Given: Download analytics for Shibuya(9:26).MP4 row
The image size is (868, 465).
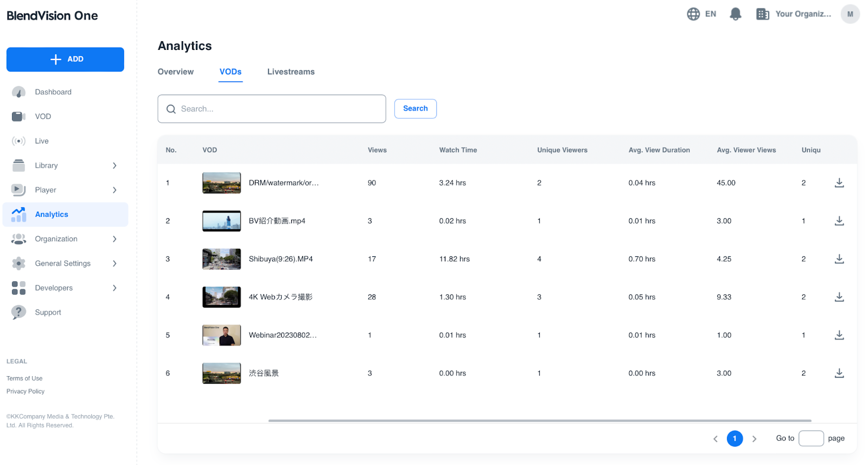Looking at the screenshot, I should pyautogui.click(x=839, y=259).
